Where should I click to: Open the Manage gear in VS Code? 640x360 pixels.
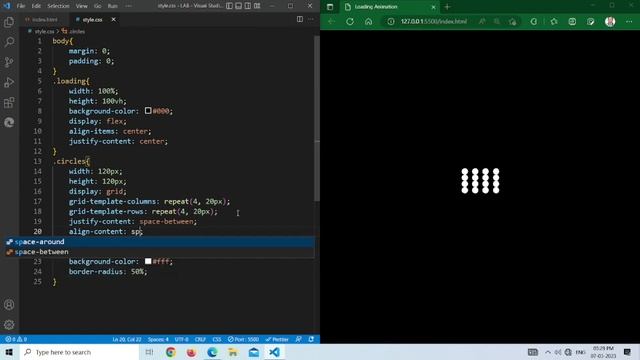(x=9, y=325)
